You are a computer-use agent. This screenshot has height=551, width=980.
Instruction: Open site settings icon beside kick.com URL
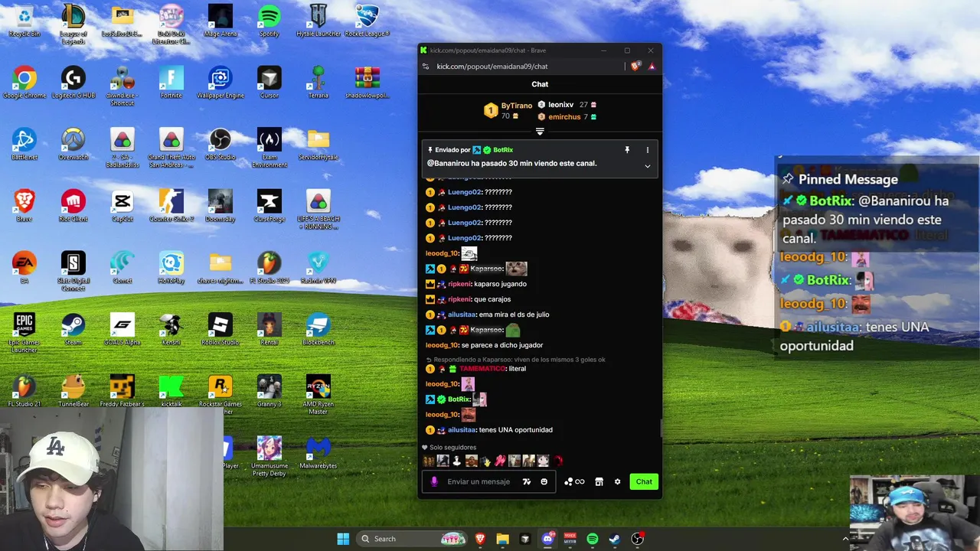coord(426,67)
